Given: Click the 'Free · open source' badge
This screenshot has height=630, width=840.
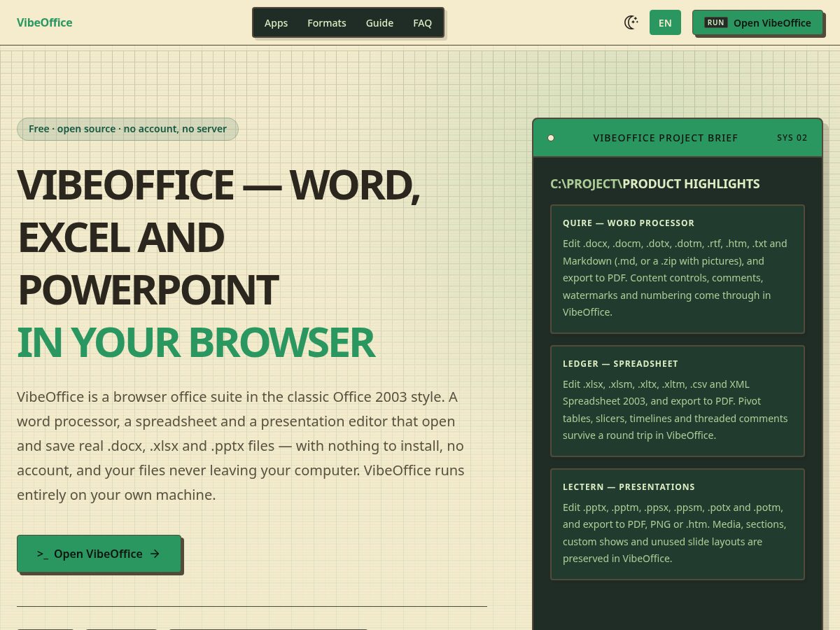Looking at the screenshot, I should coord(127,129).
